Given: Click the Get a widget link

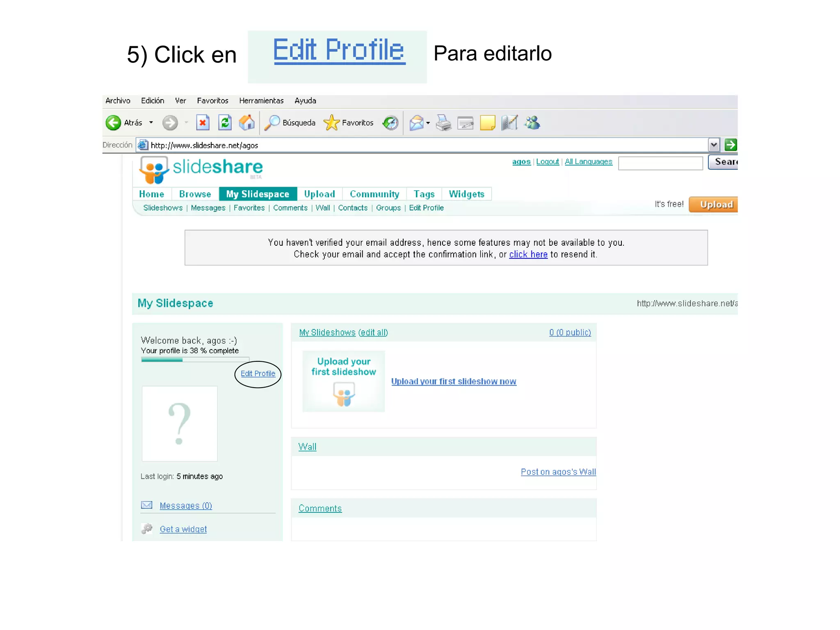Looking at the screenshot, I should pos(183,529).
